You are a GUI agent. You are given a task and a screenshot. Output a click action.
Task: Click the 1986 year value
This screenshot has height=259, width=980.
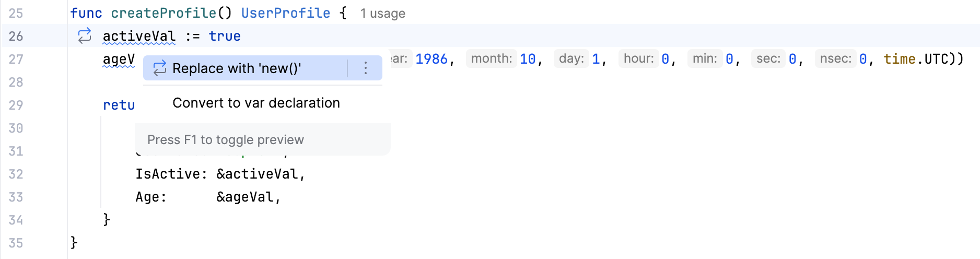pos(431,59)
